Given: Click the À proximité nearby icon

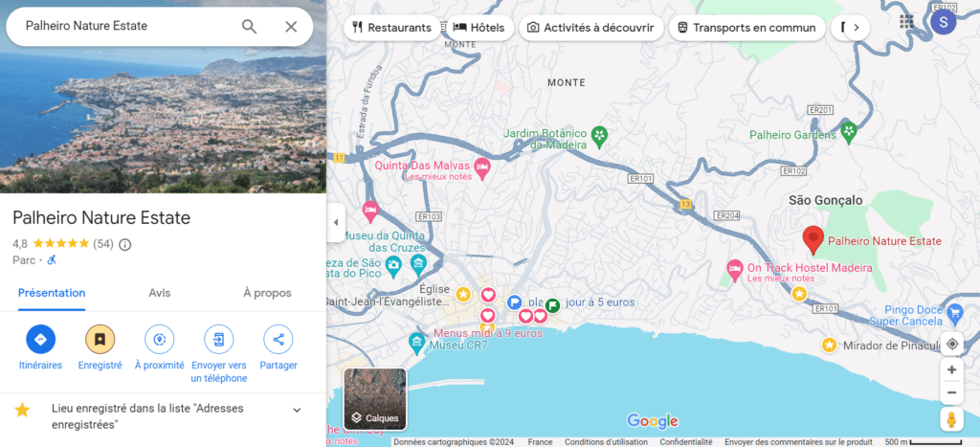Looking at the screenshot, I should [160, 340].
